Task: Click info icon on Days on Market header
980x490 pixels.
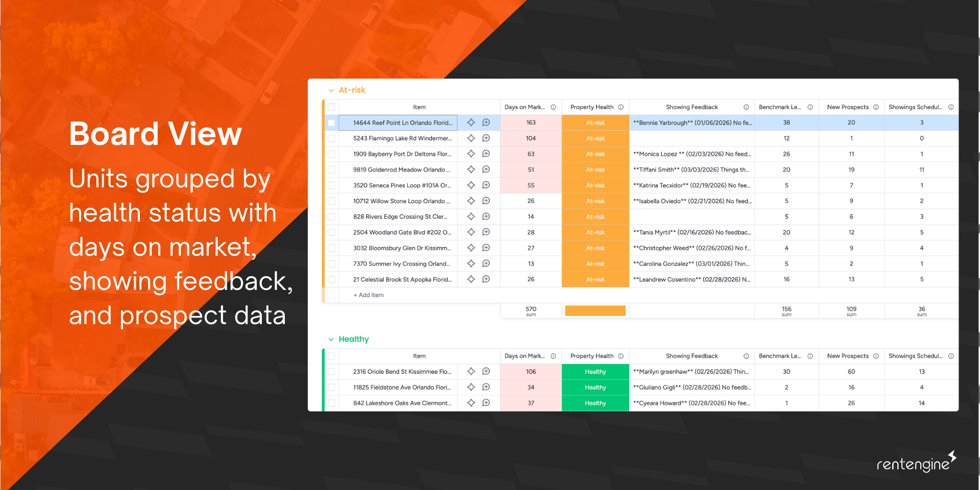Action: tap(553, 107)
